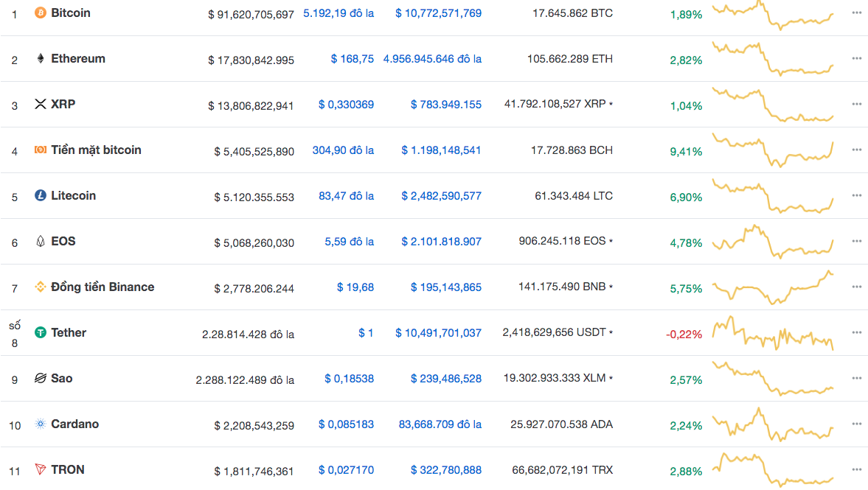This screenshot has height=490, width=868.
Task: Go to the TRON name link
Action: (68, 469)
